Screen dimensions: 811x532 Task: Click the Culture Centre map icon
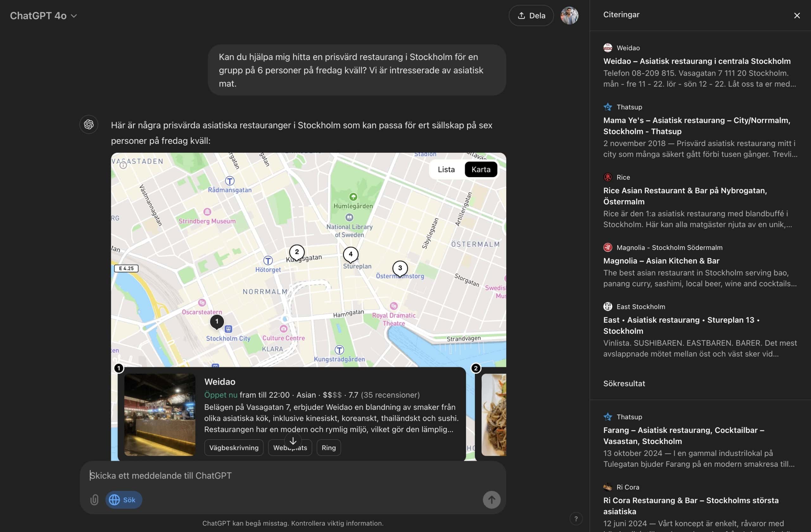point(284,329)
